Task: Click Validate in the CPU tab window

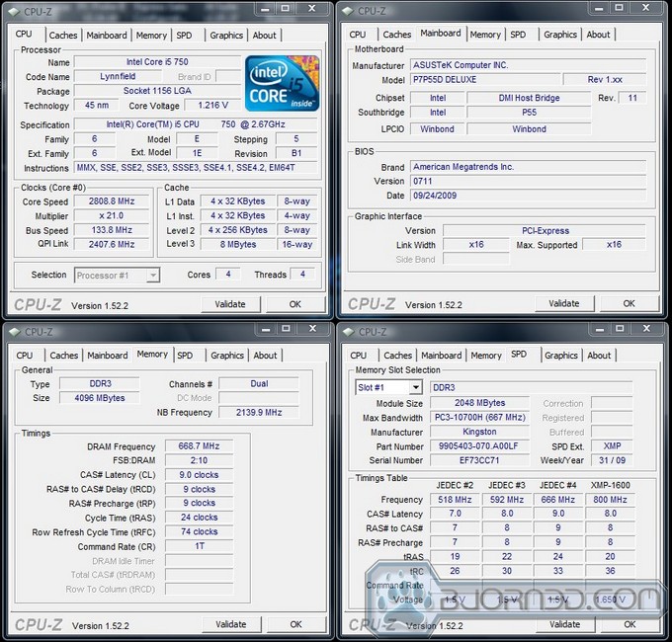Action: 230,304
